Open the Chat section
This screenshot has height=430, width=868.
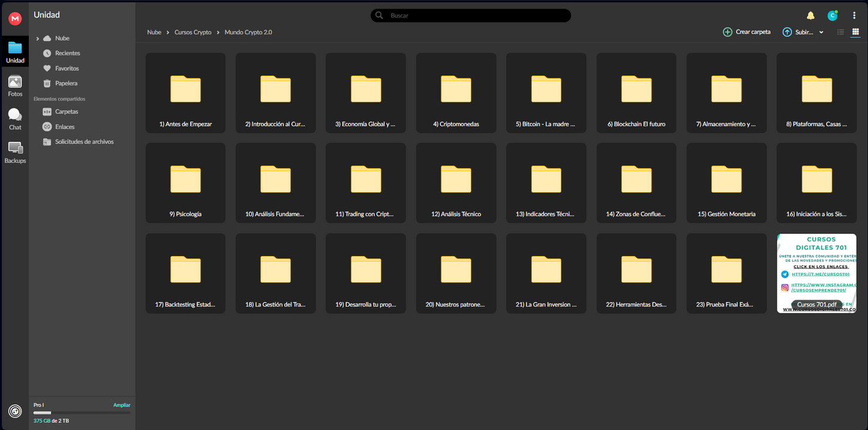15,119
